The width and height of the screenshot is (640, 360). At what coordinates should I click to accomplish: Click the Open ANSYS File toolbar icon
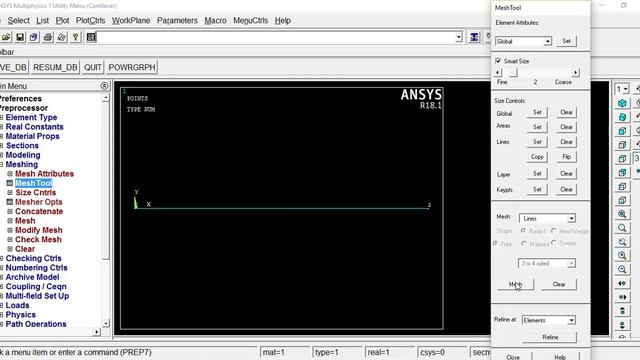pos(6,37)
